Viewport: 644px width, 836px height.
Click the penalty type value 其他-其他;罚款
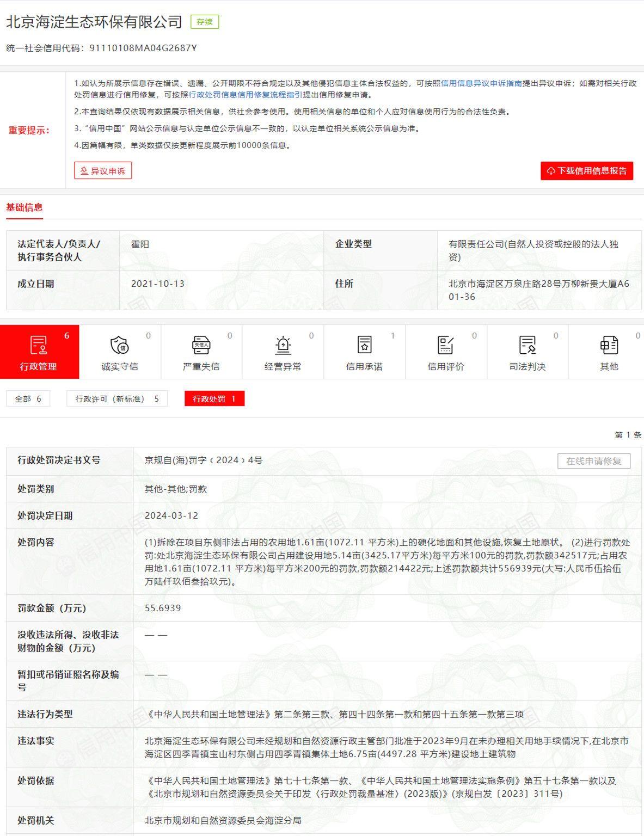tap(176, 489)
